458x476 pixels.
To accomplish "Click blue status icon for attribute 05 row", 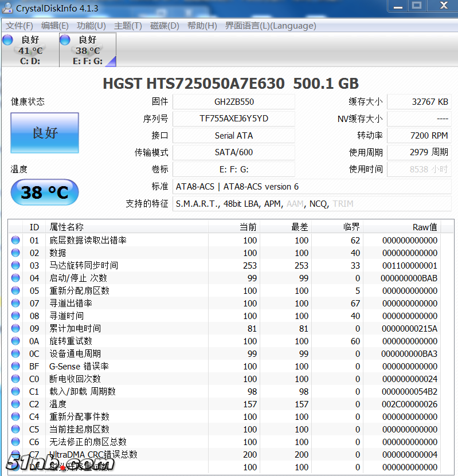I will point(15,290).
